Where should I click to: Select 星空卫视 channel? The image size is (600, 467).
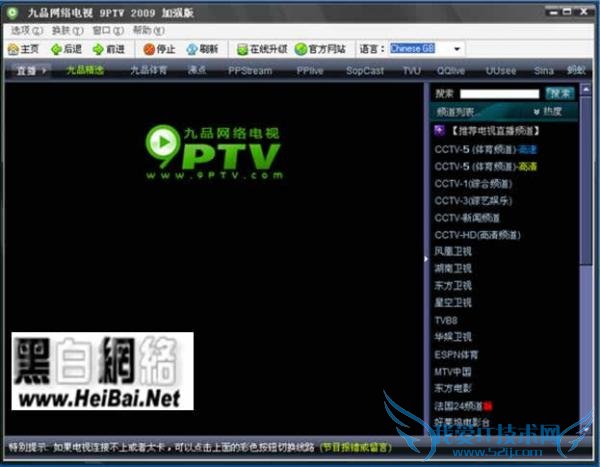point(453,303)
